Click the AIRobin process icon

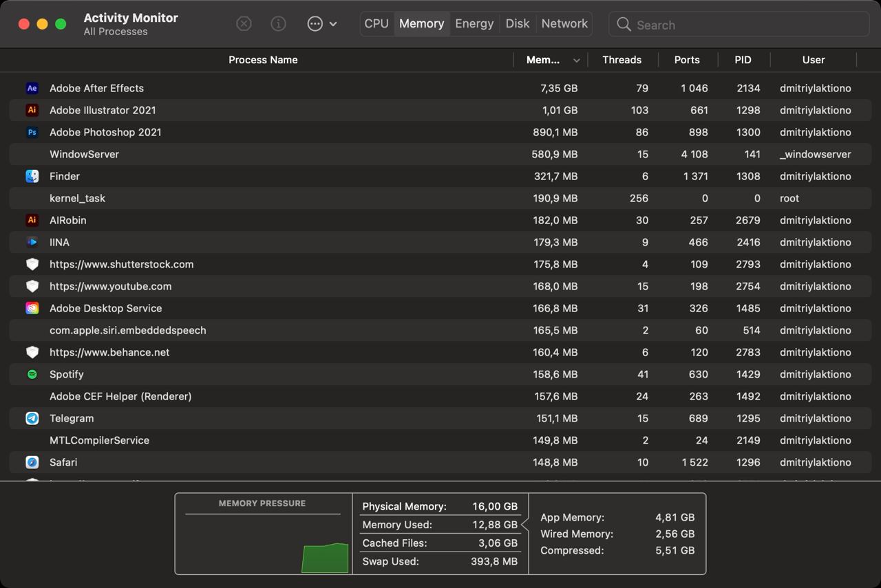click(32, 220)
